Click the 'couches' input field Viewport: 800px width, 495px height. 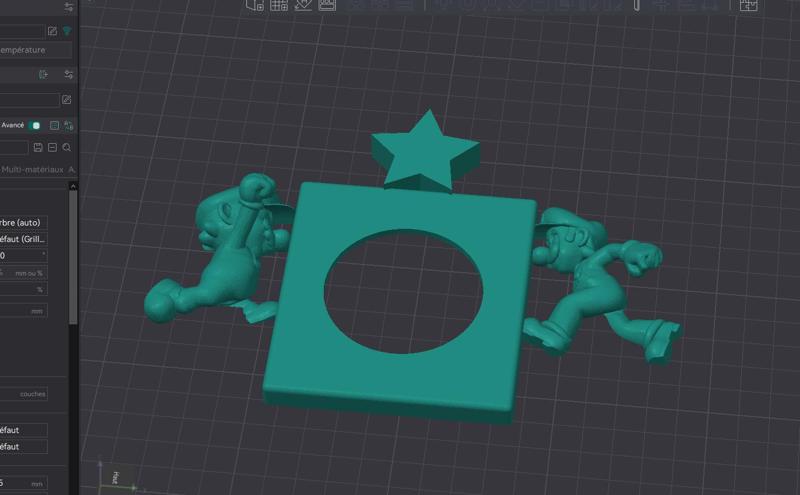pyautogui.click(x=23, y=394)
